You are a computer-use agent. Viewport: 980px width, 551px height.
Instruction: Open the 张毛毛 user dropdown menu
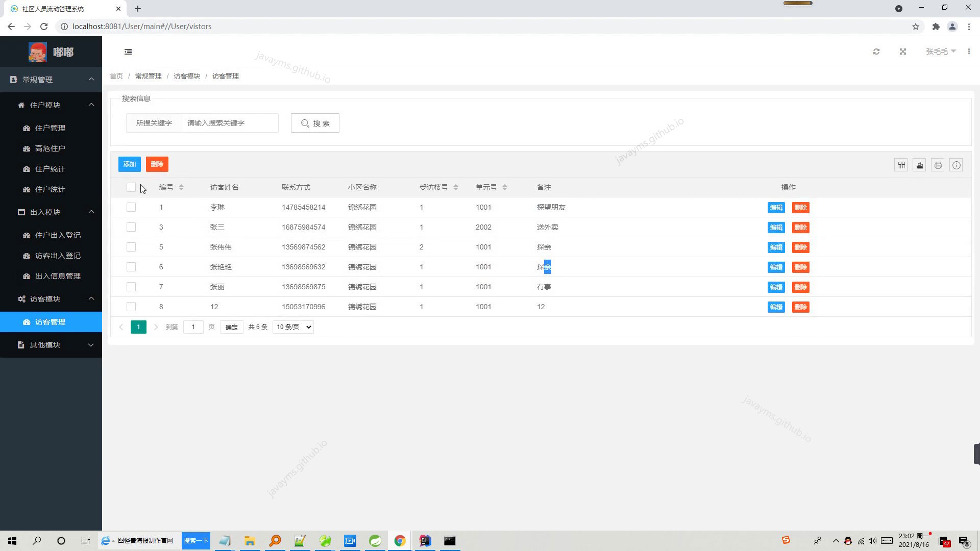tap(941, 52)
